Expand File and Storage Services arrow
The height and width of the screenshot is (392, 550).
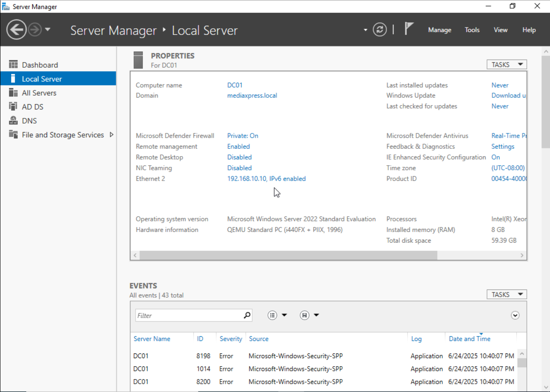112,135
